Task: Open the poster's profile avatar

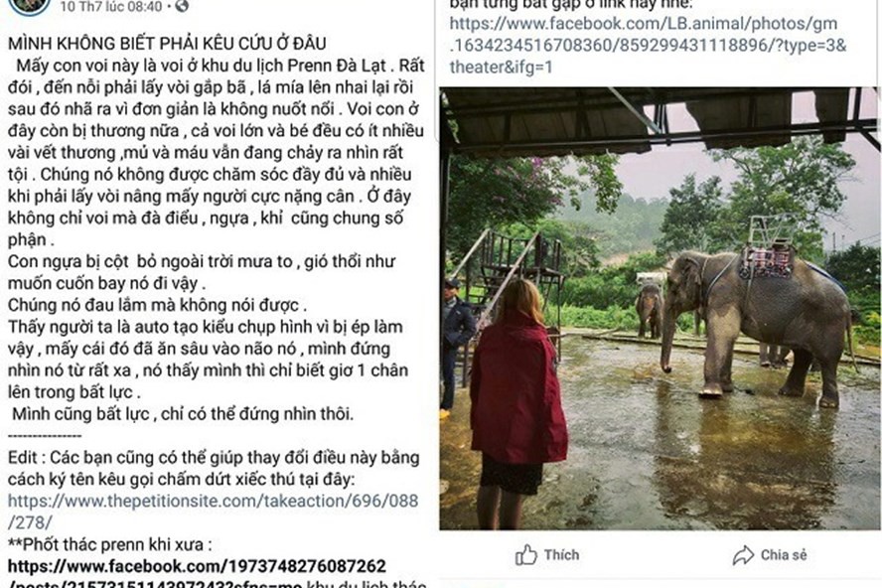Action: coord(29,6)
